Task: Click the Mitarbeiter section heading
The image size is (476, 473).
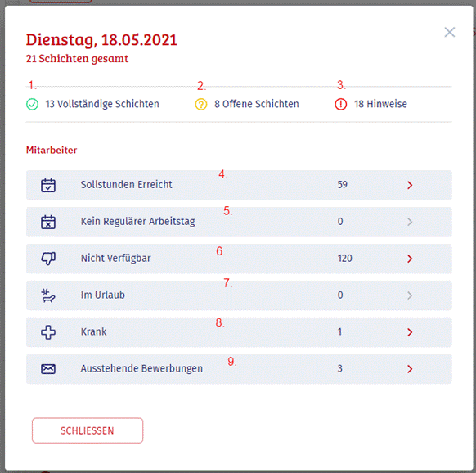Action: pos(52,150)
